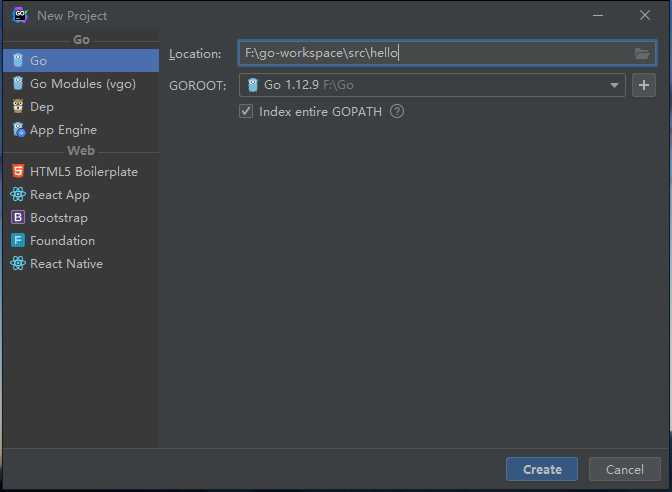Image resolution: width=672 pixels, height=492 pixels.
Task: Click the HTML5 shield icon
Action: tap(18, 171)
